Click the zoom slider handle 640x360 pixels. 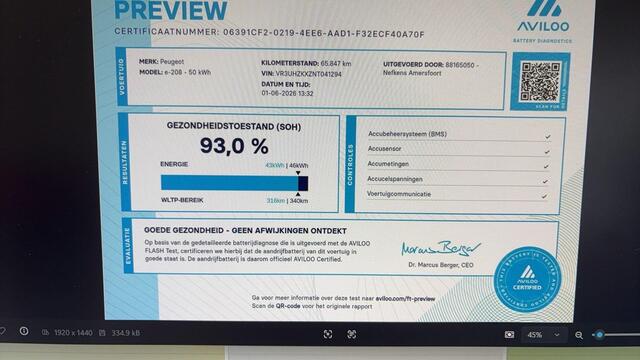point(599,335)
